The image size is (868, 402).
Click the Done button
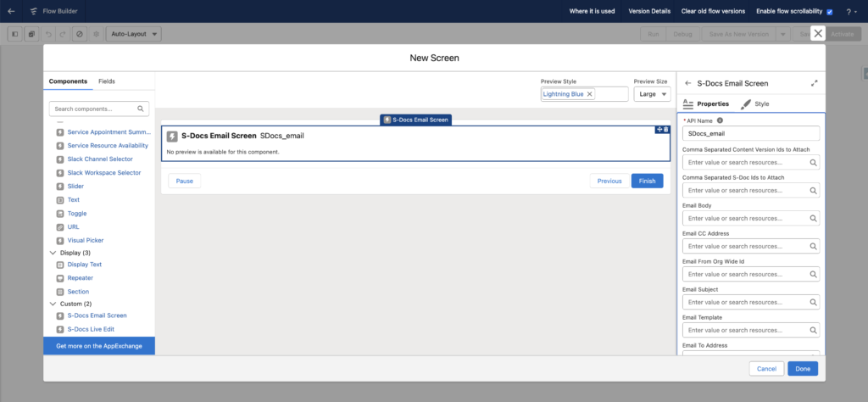[803, 369]
